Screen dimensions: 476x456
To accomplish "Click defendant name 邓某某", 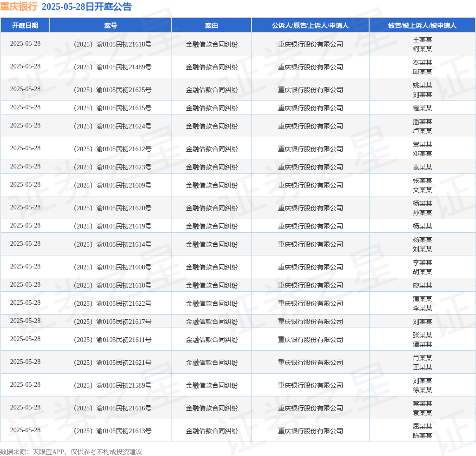I will point(422,154).
